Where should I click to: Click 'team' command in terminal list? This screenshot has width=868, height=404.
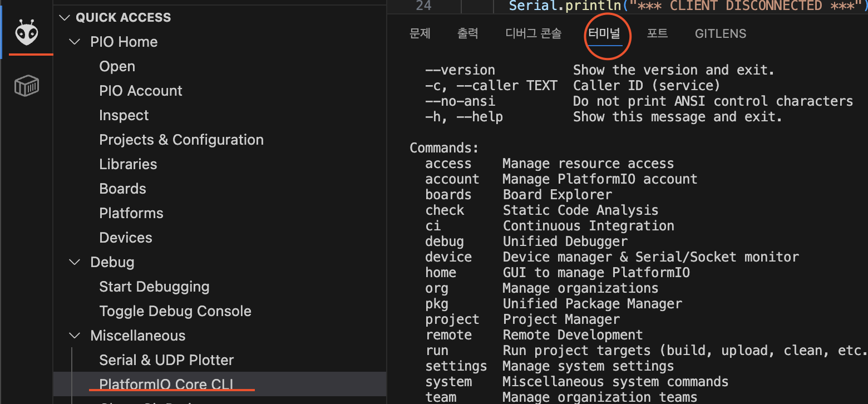(441, 397)
